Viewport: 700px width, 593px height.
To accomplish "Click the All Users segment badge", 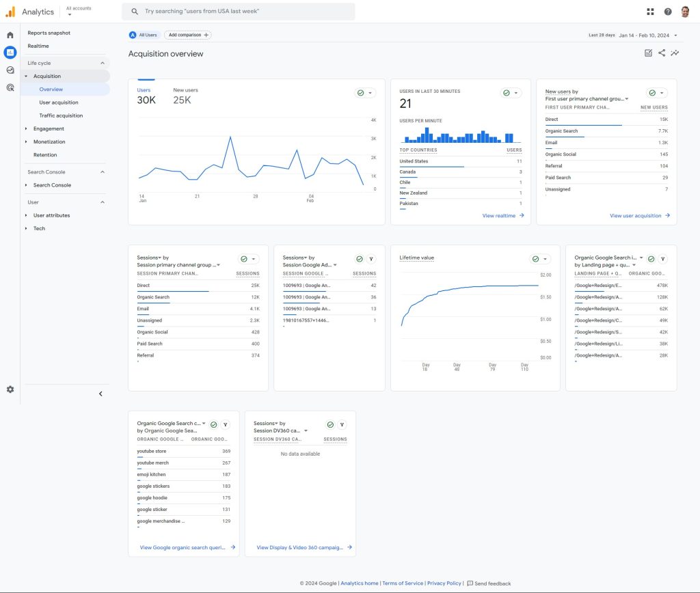I will [144, 35].
